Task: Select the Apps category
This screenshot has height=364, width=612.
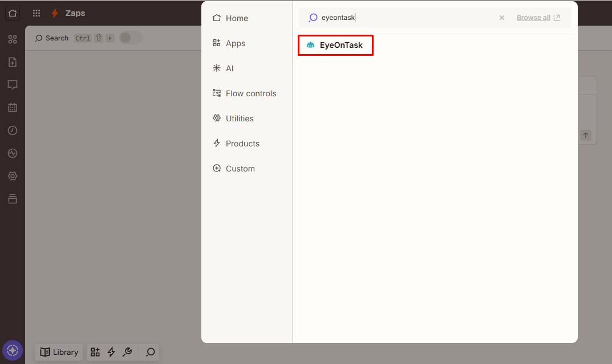Action: click(235, 43)
